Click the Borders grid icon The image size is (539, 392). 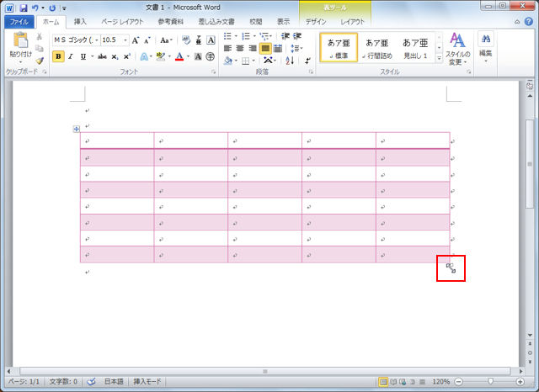click(245, 61)
